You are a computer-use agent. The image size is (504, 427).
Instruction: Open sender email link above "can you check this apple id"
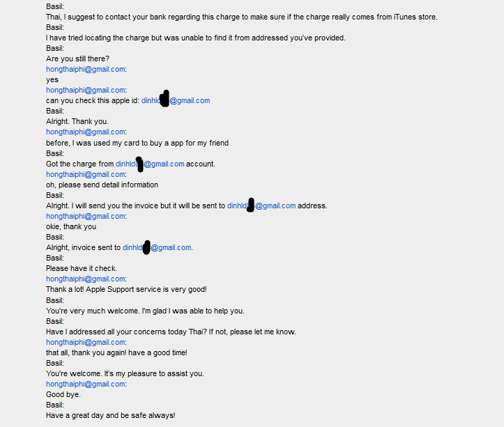[x=86, y=90]
